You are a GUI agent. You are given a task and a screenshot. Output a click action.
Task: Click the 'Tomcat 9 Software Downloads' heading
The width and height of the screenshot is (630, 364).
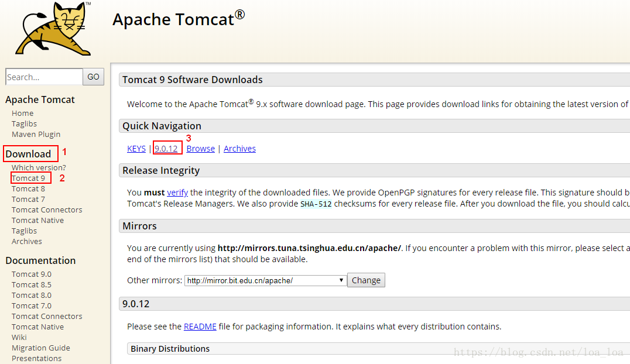coord(193,80)
